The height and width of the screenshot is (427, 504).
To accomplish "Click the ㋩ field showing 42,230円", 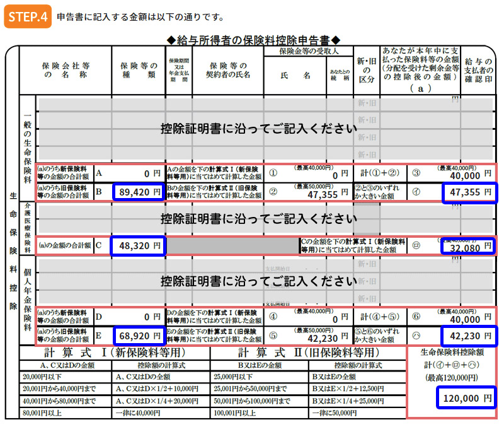I will tap(469, 334).
